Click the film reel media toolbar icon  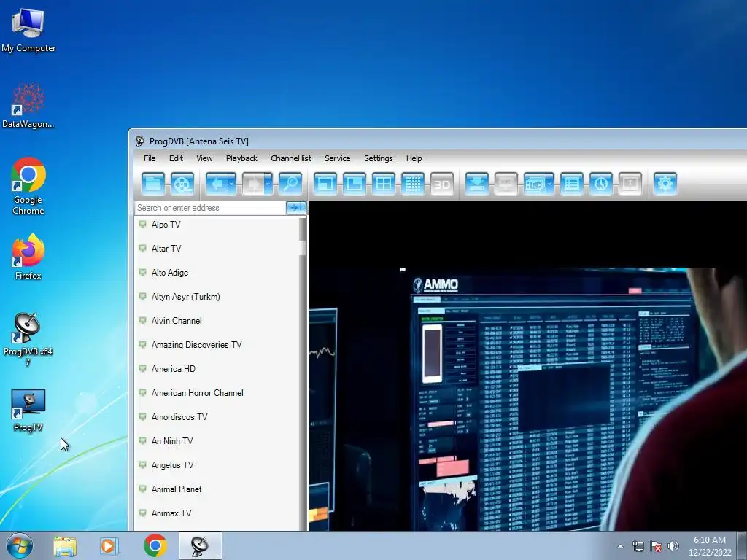click(182, 184)
